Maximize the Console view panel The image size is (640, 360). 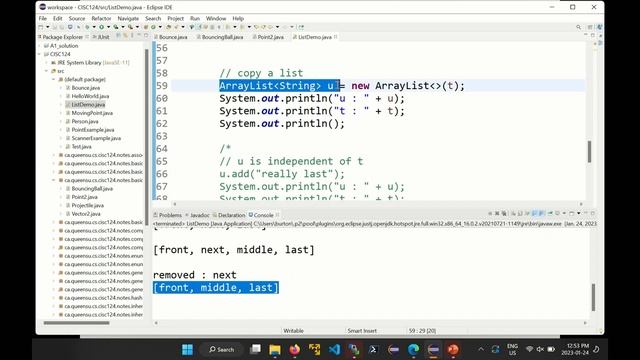pyautogui.click(x=593, y=213)
